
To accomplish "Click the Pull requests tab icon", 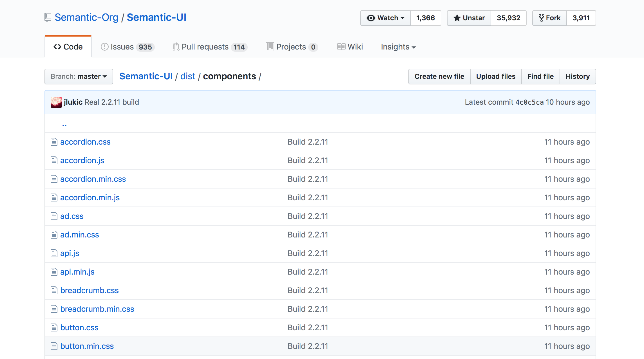I will click(x=176, y=47).
